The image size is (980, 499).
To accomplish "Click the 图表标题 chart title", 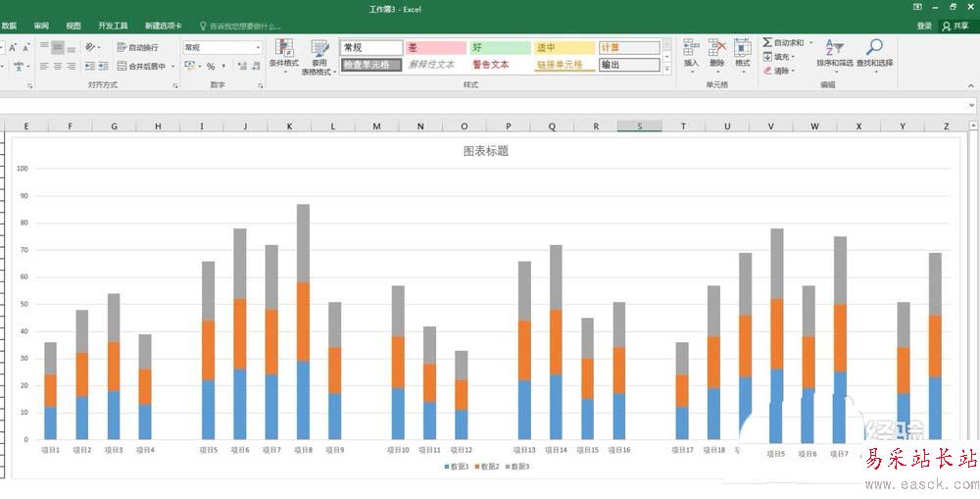I will tap(486, 151).
